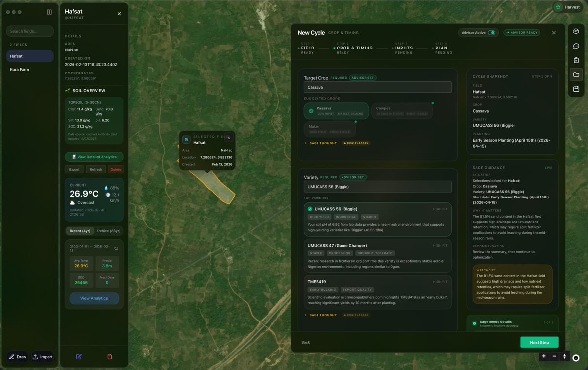Click the Soil Overview sprout icon
The width and height of the screenshot is (588, 370).
[68, 91]
